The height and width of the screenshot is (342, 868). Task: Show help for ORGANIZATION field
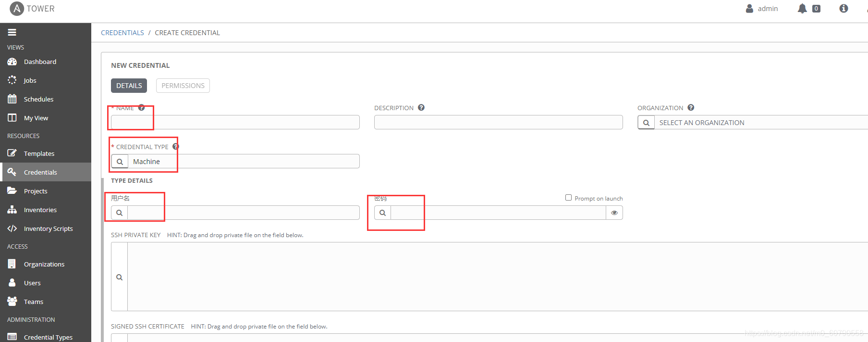pyautogui.click(x=691, y=108)
